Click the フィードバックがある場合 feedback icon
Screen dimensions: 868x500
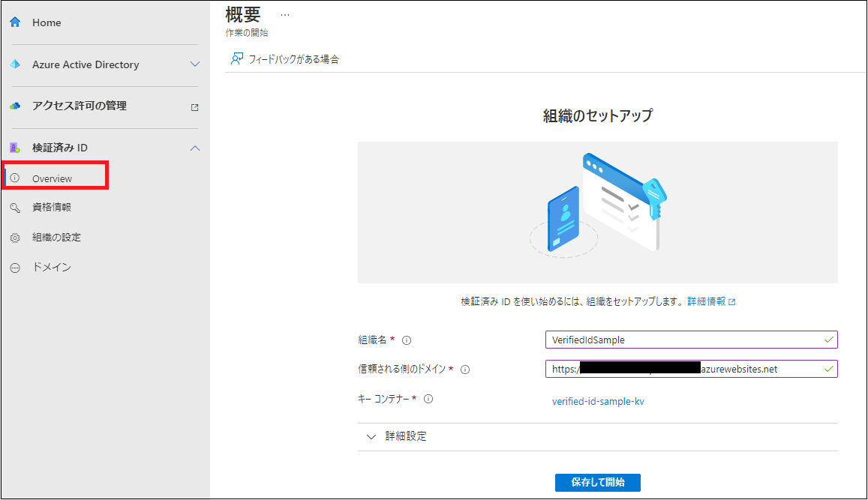pyautogui.click(x=237, y=57)
